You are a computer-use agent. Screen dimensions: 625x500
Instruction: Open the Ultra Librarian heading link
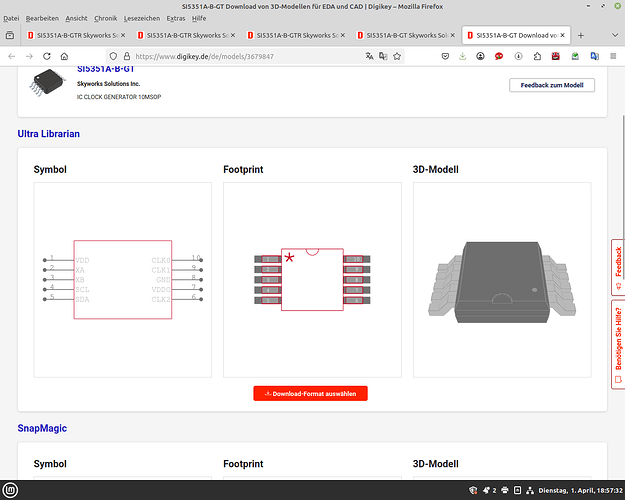tap(49, 134)
